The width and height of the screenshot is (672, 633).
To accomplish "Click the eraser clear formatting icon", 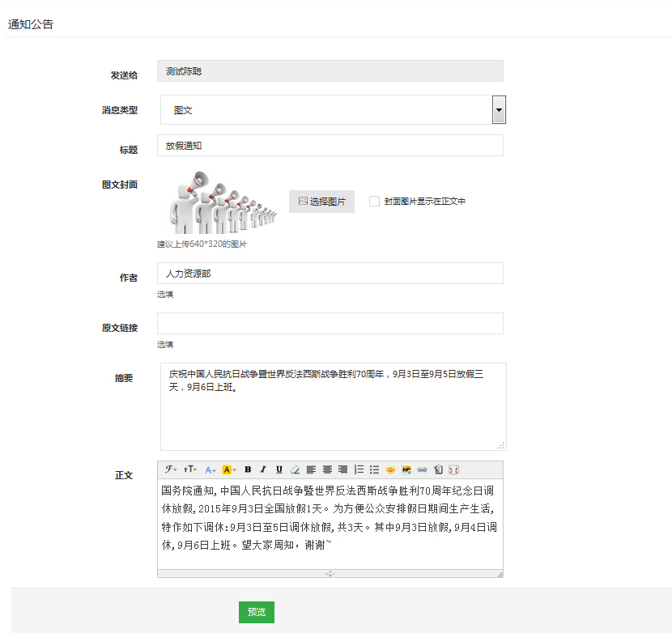I will pos(295,469).
